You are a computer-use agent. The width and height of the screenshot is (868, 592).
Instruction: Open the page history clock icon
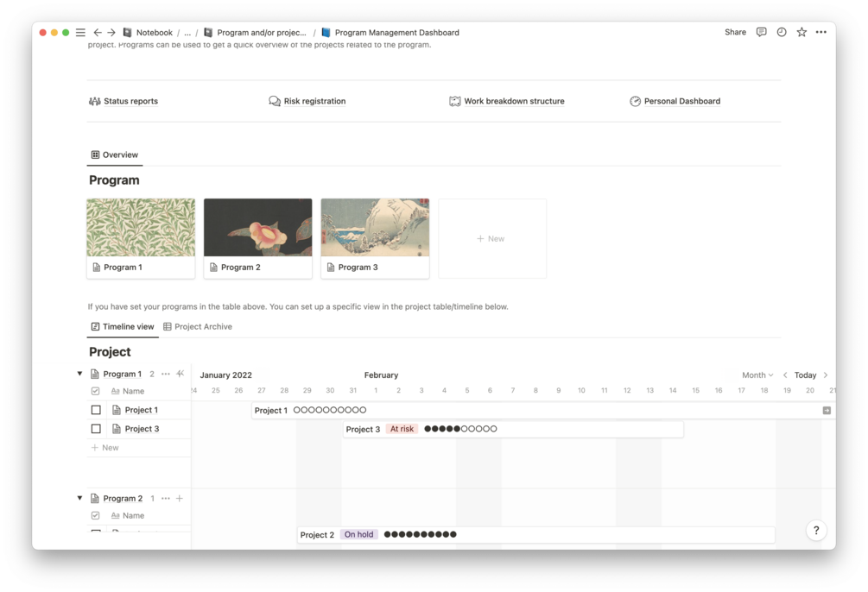point(781,32)
